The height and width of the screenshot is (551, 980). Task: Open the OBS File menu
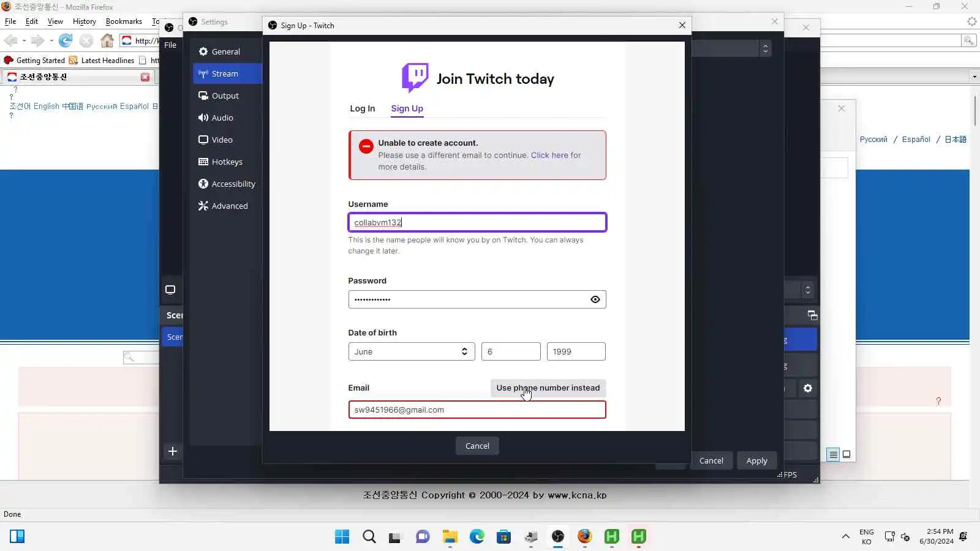pos(170,45)
